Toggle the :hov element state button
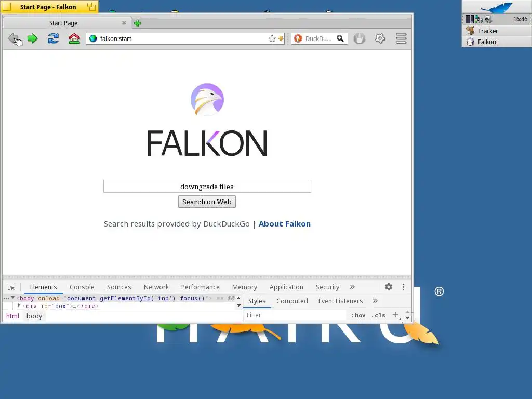 coord(358,315)
